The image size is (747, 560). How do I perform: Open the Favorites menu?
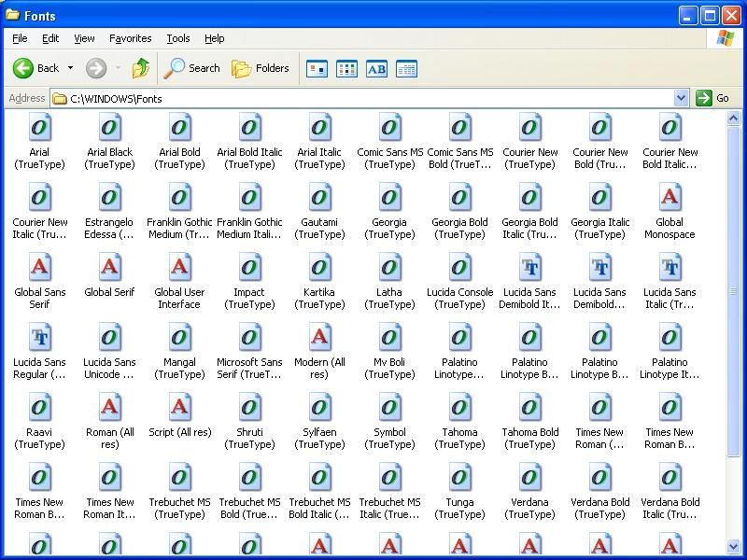point(130,38)
